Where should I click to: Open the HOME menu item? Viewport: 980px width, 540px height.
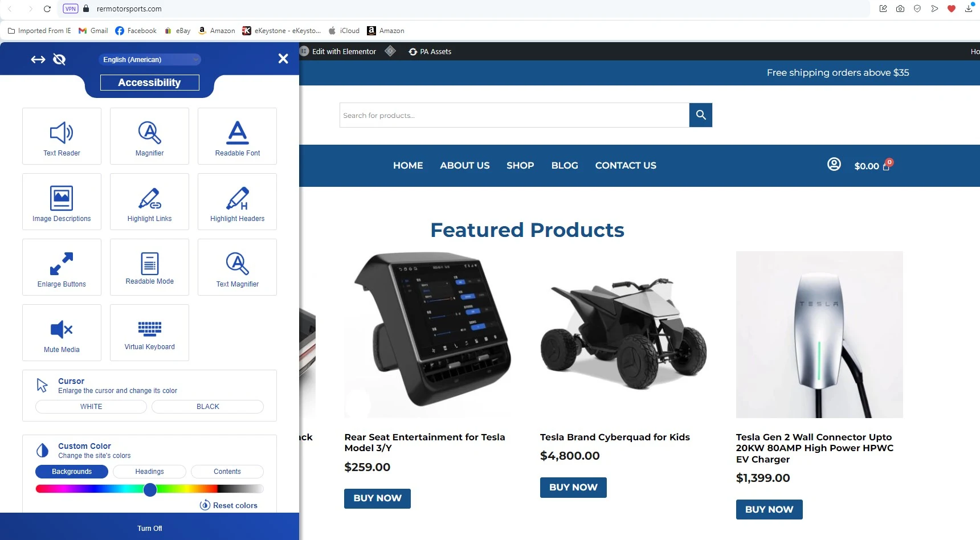click(408, 166)
